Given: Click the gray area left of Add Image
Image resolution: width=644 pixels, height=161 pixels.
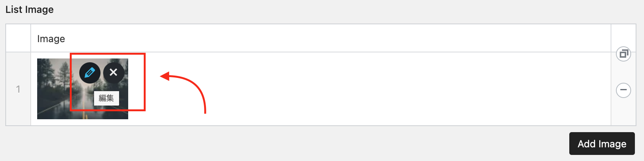Looking at the screenshot, I should point(341,144).
